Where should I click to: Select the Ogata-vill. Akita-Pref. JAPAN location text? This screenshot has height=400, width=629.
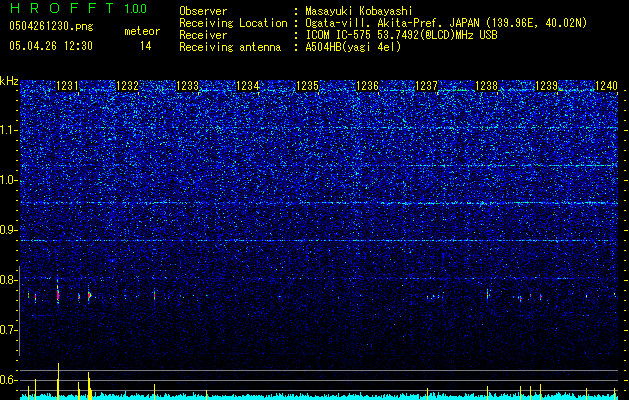[446, 23]
